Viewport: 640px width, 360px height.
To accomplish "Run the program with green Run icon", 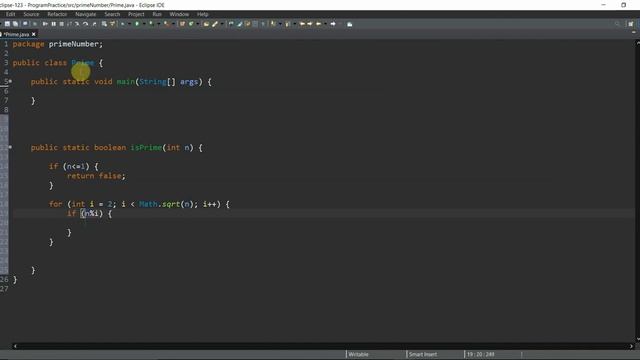I will click(x=137, y=24).
